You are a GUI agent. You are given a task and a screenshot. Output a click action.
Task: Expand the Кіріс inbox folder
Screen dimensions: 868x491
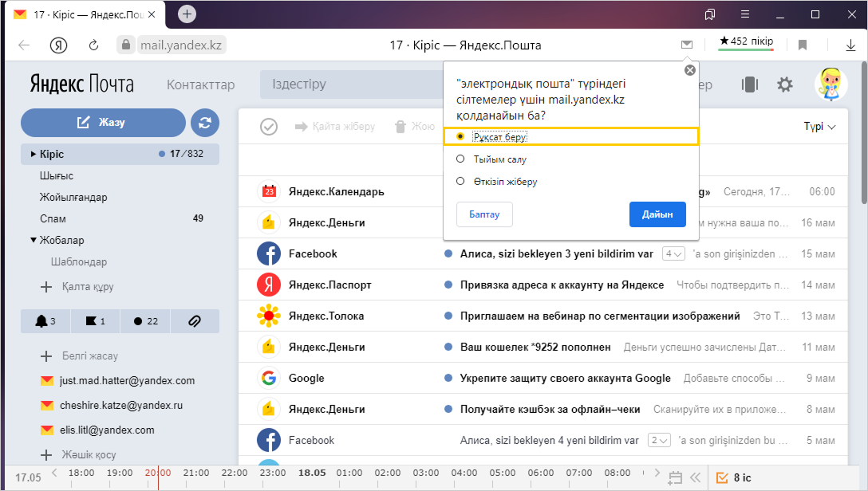(34, 154)
